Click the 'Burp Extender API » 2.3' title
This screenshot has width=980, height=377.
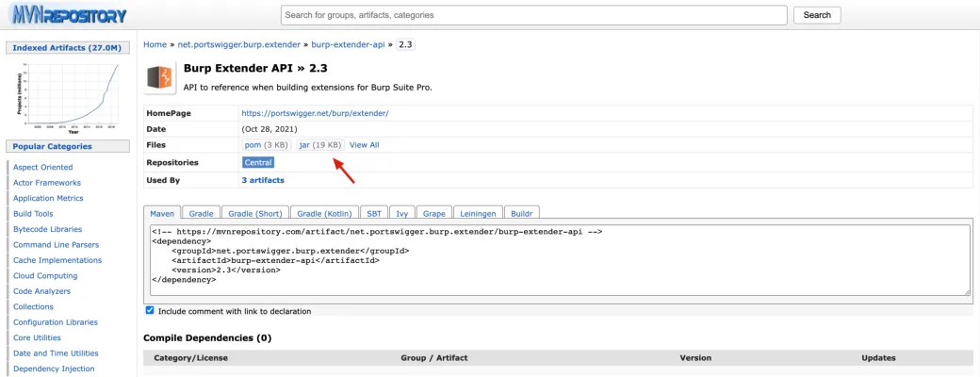pos(255,68)
